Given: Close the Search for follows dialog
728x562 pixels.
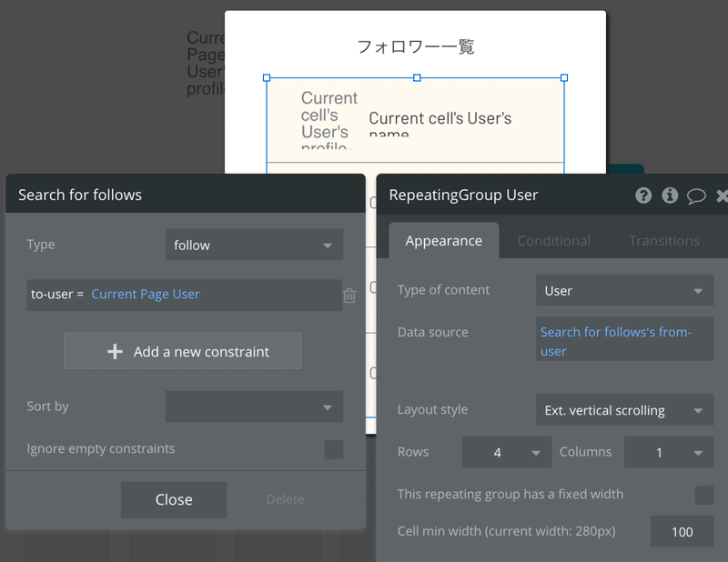Looking at the screenshot, I should click(174, 499).
